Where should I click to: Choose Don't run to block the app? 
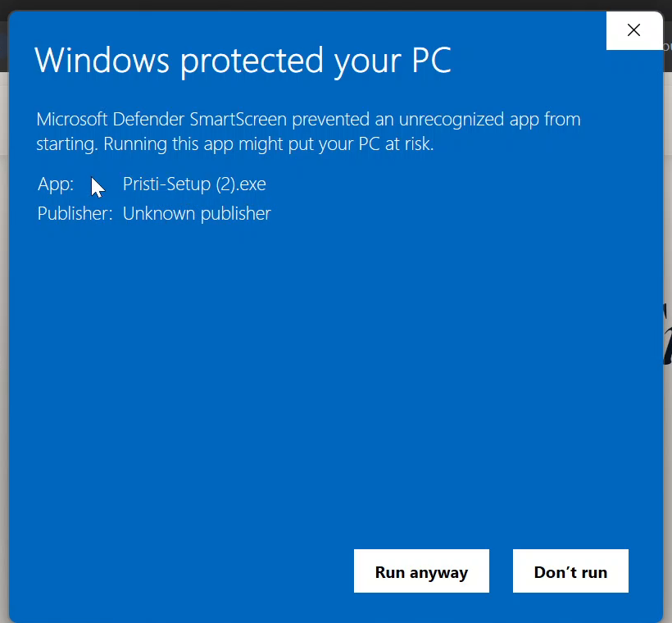[570, 571]
